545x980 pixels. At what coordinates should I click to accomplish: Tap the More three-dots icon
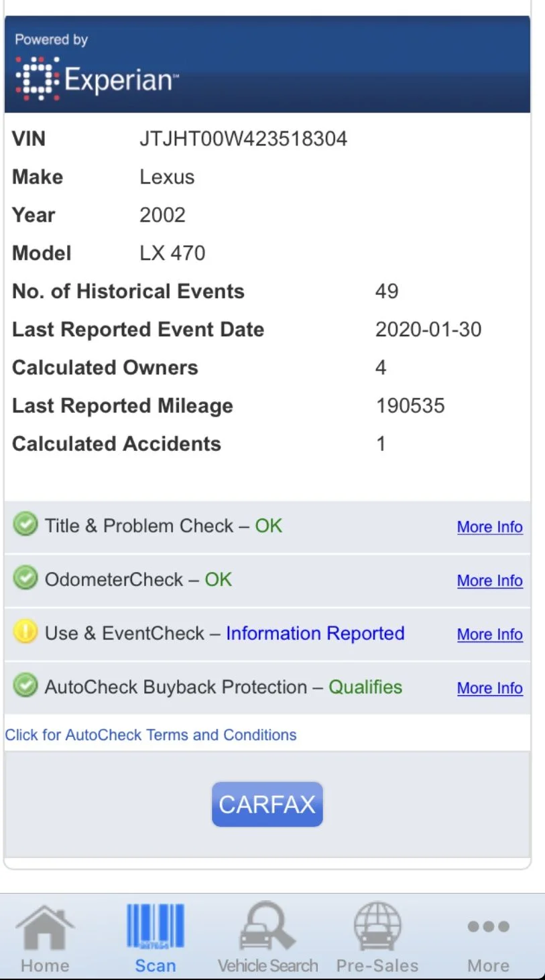click(x=489, y=927)
